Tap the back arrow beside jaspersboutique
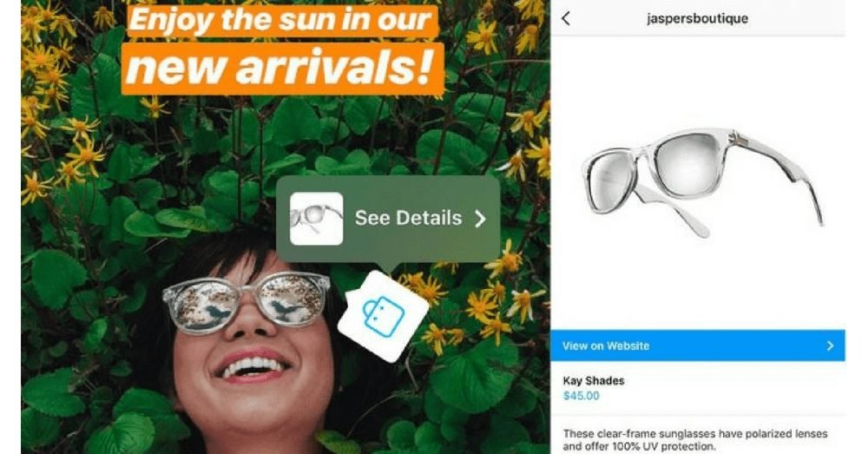This screenshot has width=868, height=454. point(565,18)
